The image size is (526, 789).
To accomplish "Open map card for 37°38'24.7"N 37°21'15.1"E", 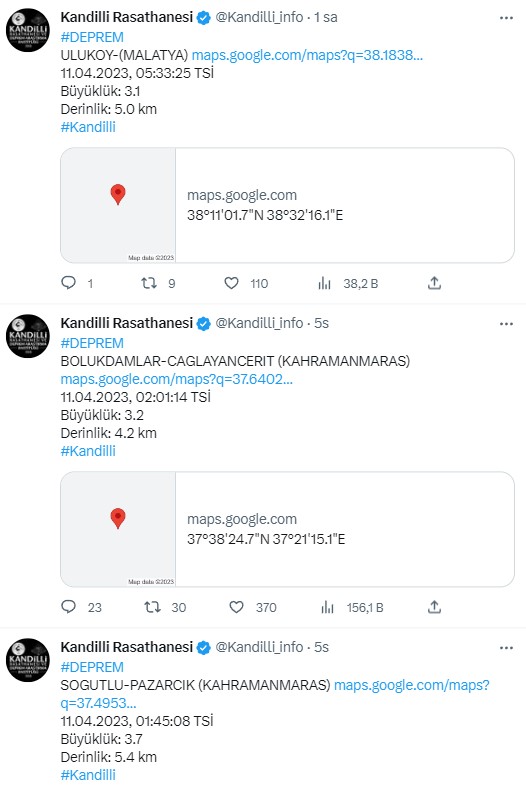I will pyautogui.click(x=287, y=529).
